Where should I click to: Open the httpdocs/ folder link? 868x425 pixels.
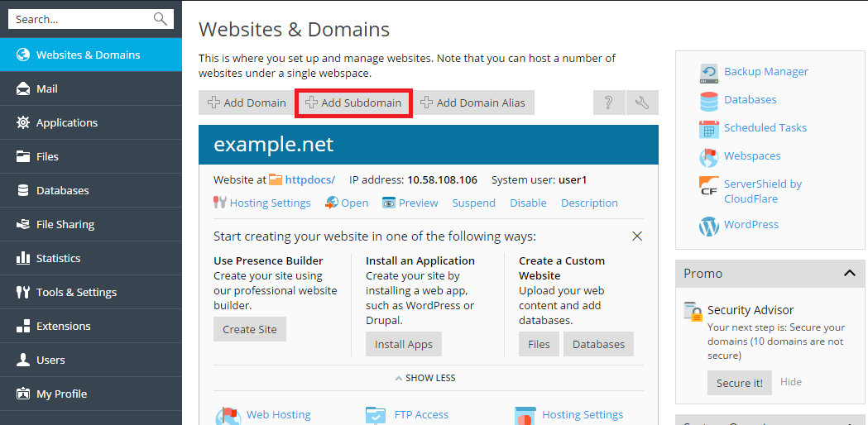click(x=309, y=179)
